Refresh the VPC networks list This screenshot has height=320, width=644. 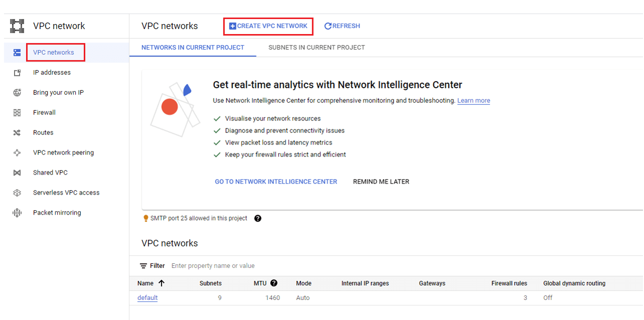(342, 26)
